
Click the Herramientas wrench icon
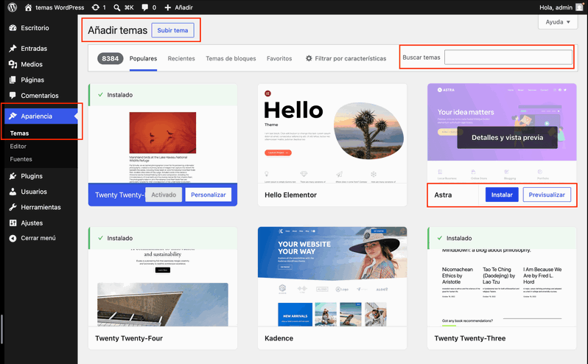(13, 207)
